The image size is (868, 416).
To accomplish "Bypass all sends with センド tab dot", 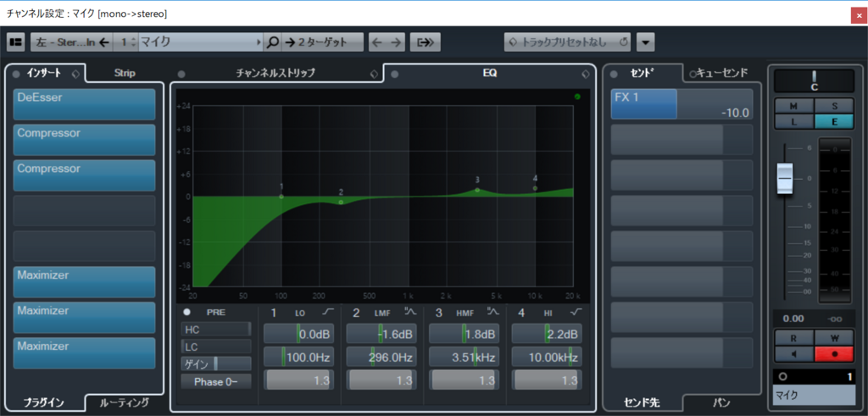I will (614, 74).
